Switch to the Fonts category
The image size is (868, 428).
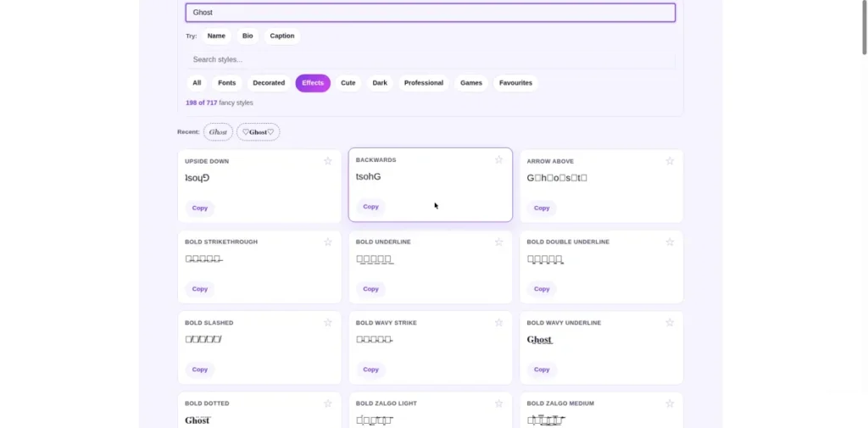click(x=227, y=83)
